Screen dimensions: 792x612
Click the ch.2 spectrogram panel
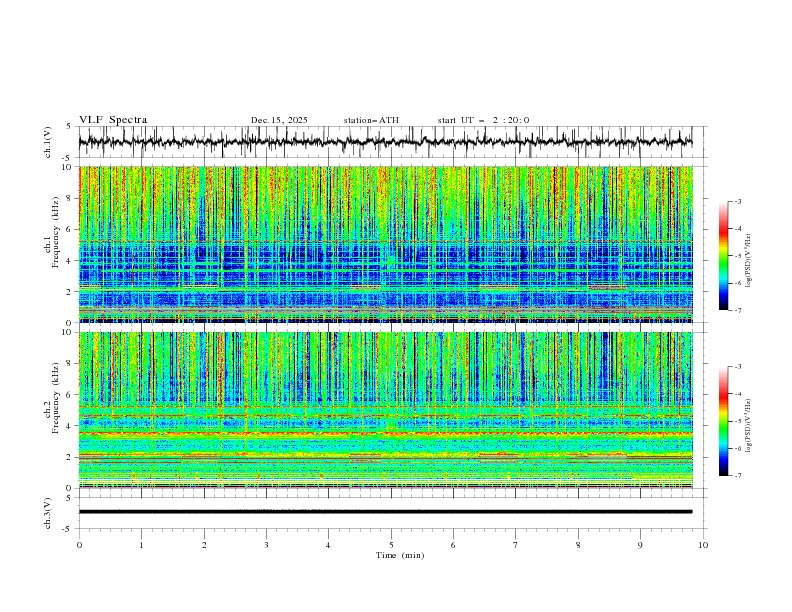(385, 410)
